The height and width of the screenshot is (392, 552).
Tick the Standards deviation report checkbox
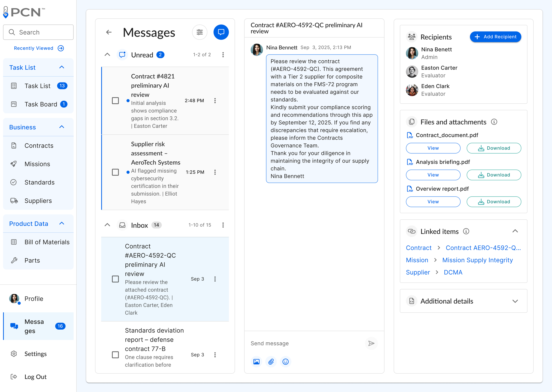point(115,355)
